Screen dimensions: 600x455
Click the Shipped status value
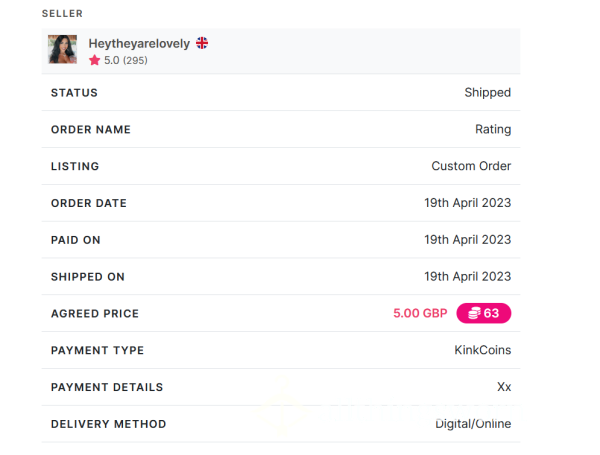pyautogui.click(x=488, y=93)
